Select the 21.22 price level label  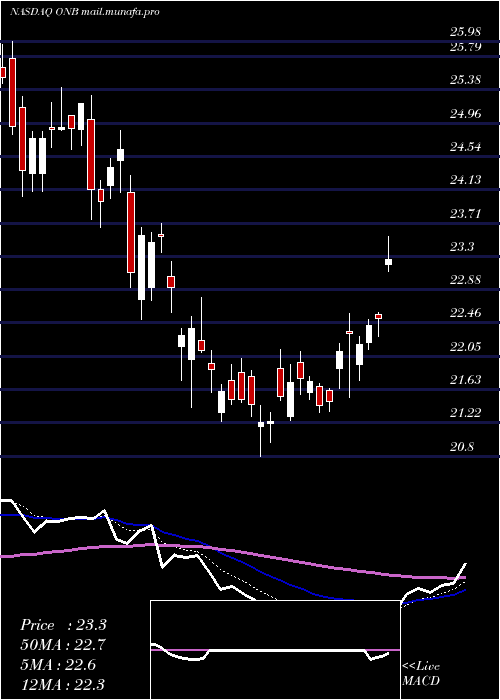466,413
